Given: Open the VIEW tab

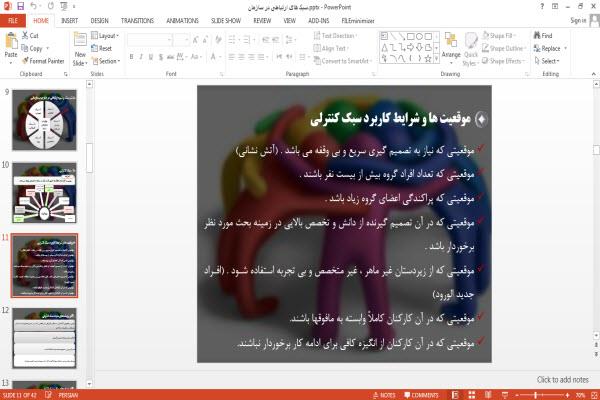Looking at the screenshot, I should 289,21.
